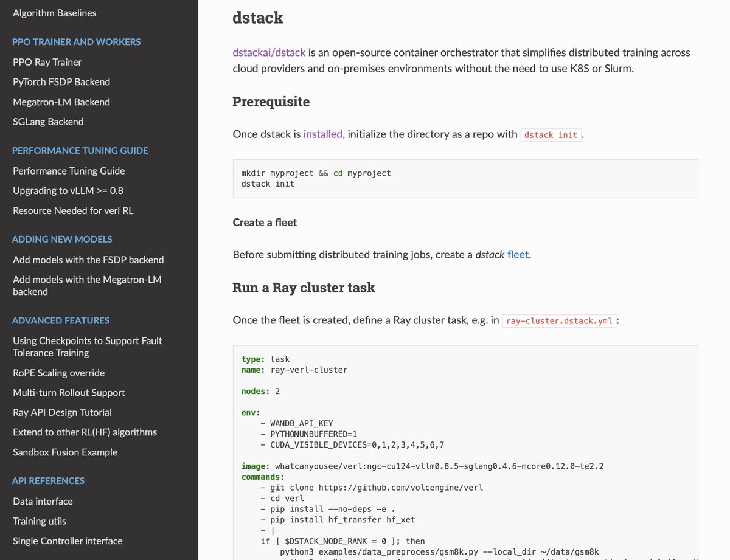
Task: Click the Performance Tuning Guide section caption
Action: pyautogui.click(x=80, y=150)
